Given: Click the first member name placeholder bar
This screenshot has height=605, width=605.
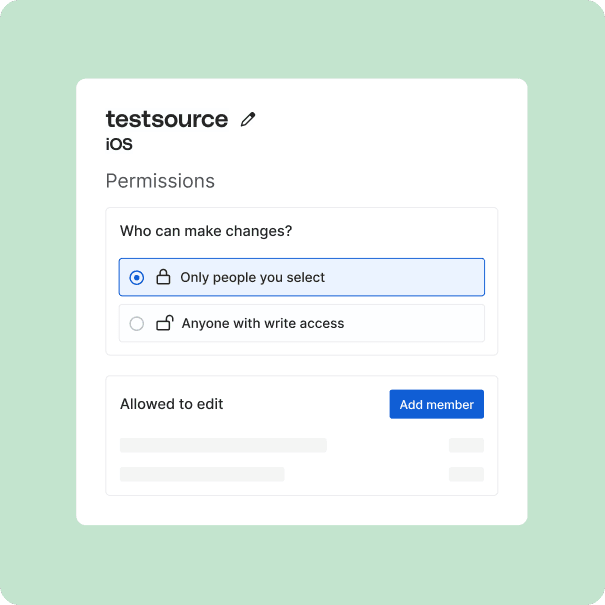Looking at the screenshot, I should (223, 445).
